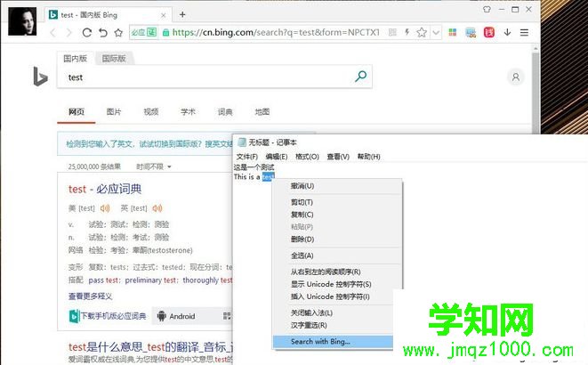Open the 'test - 必应词典' result link

pos(105,189)
